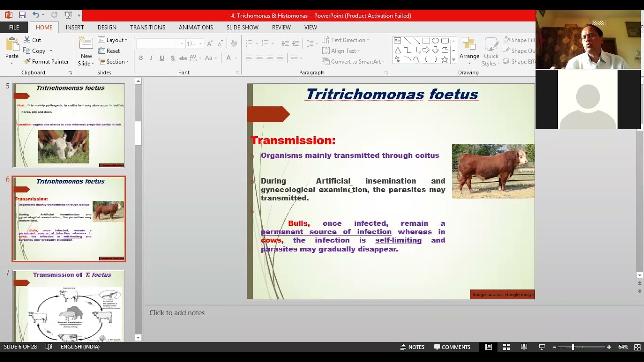The image size is (644, 362).
Task: Start Slide Show from status bar icon
Action: pos(542,347)
